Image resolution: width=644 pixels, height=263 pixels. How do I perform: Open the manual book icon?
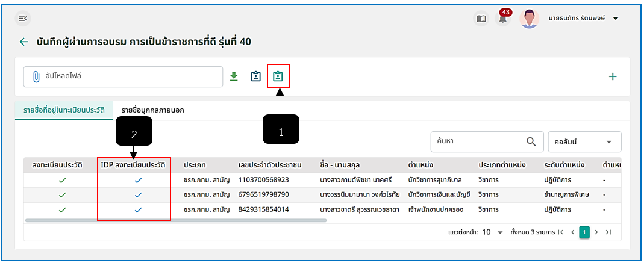pos(481,19)
